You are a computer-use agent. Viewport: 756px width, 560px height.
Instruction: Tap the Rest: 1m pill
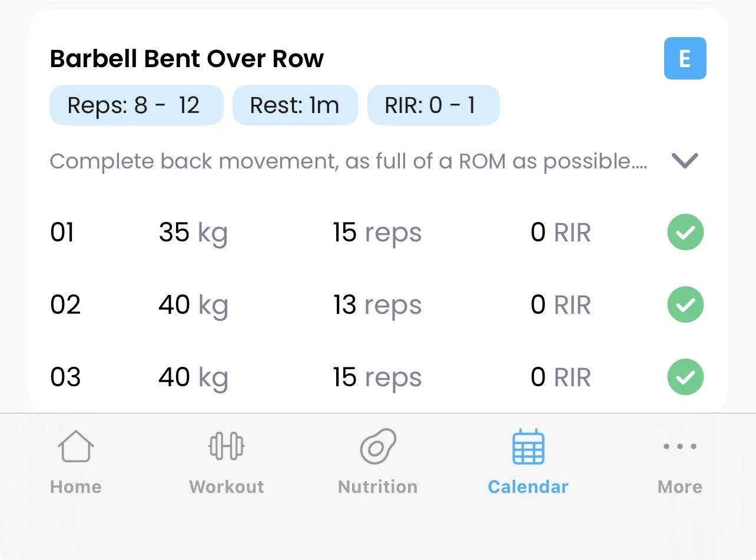(x=295, y=105)
